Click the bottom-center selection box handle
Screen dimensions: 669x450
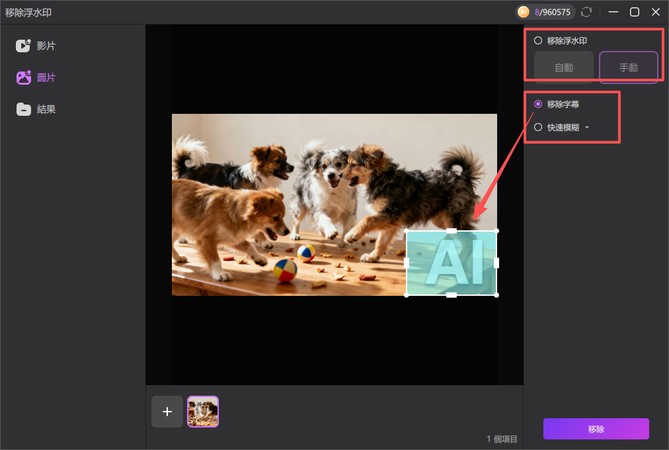tap(451, 295)
